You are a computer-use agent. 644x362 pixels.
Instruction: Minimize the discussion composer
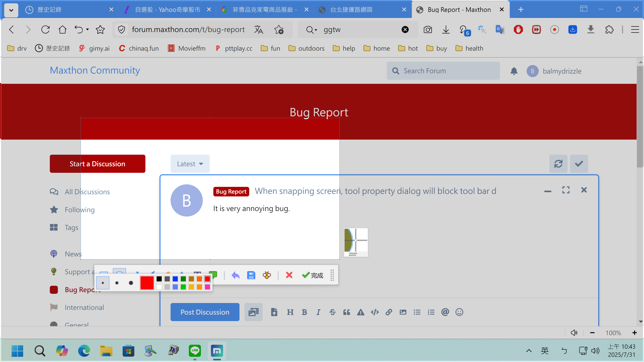tap(548, 191)
